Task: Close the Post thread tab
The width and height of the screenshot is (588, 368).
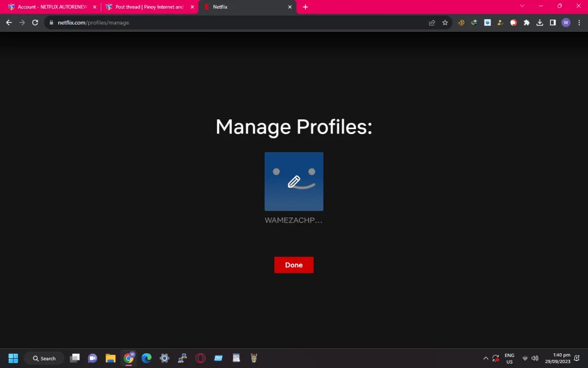Action: click(x=192, y=7)
